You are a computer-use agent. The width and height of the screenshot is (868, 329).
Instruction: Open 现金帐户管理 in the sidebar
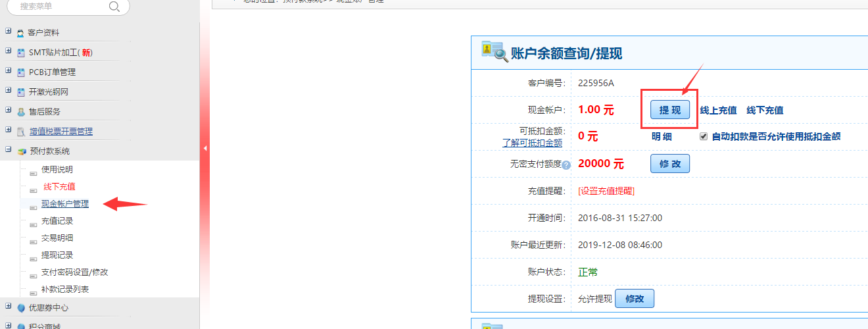(64, 204)
